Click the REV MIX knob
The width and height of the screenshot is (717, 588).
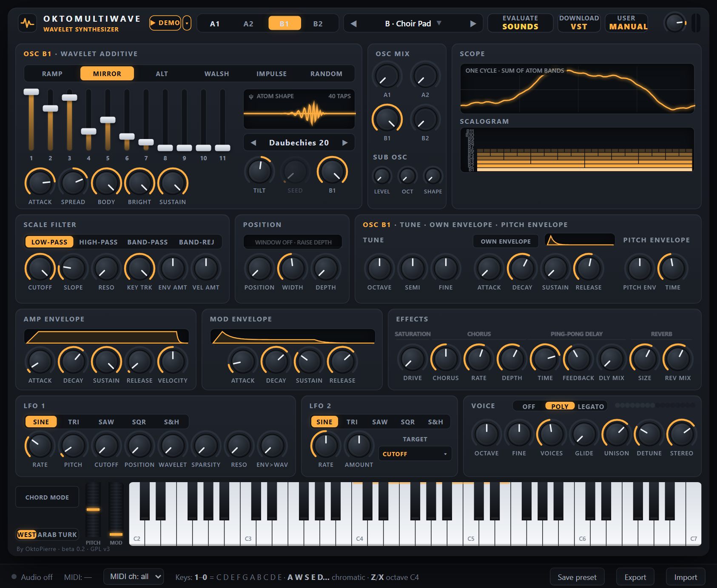[x=677, y=358]
